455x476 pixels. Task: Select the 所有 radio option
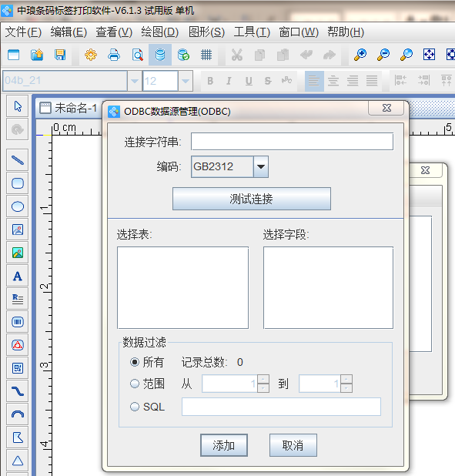tap(135, 362)
